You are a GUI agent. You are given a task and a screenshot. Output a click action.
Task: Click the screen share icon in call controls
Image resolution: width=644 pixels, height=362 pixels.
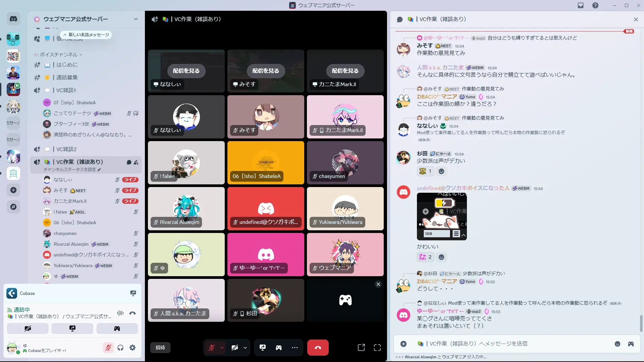[263, 348]
